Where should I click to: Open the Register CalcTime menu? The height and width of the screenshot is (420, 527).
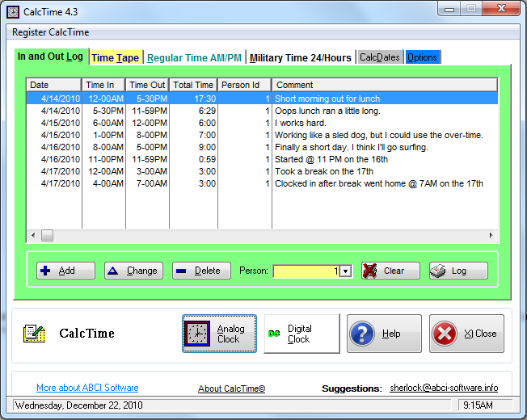tap(50, 32)
